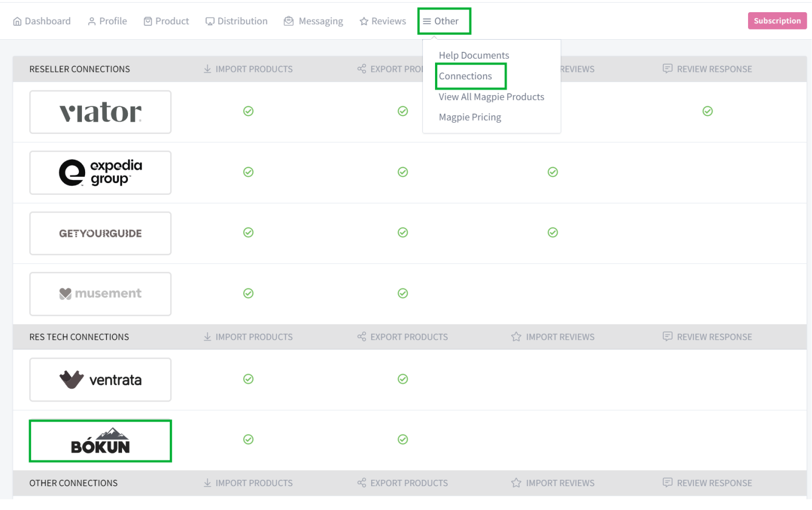Click the Musement connection logo
The height and width of the screenshot is (510, 812).
click(x=100, y=294)
